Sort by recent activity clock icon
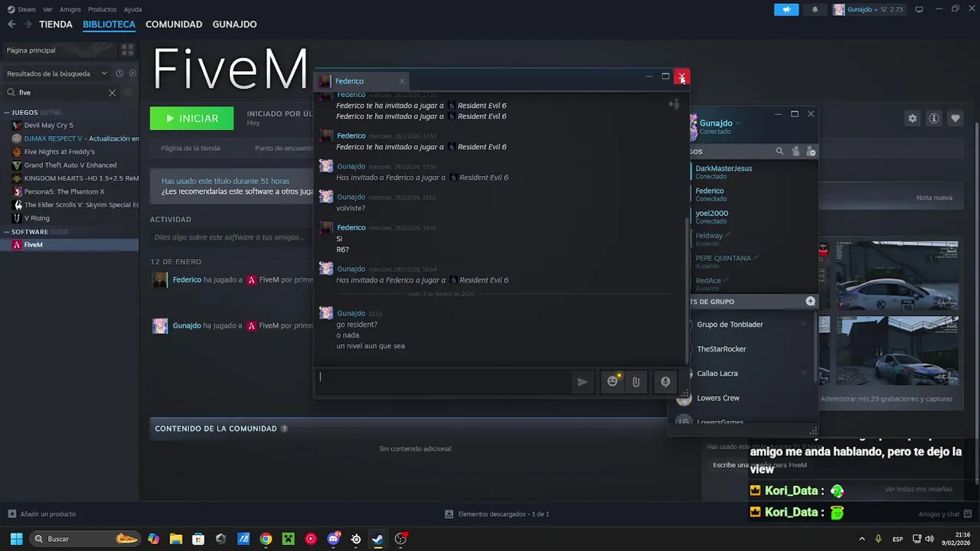The height and width of the screenshot is (551, 980). (x=119, y=73)
